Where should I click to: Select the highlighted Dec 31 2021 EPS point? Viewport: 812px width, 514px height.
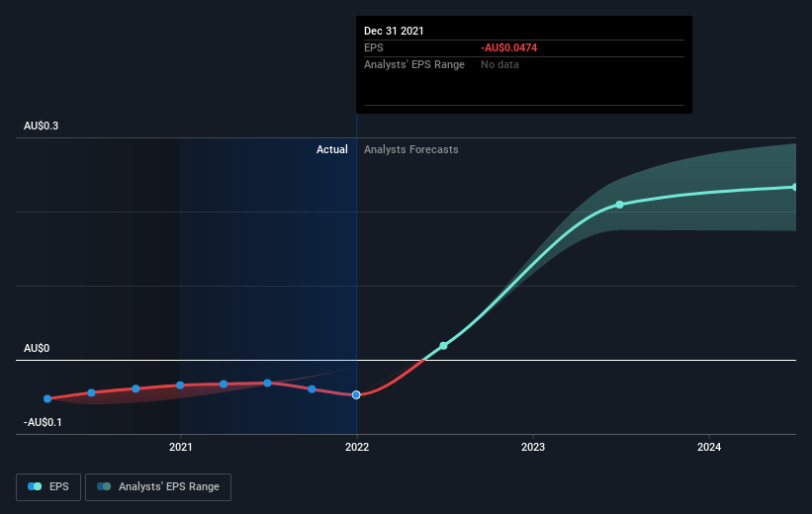(x=356, y=395)
